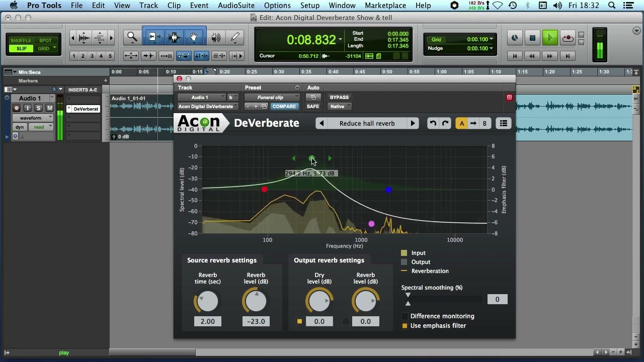Select Slip edit mode
The image size is (644, 362).
tap(21, 48)
